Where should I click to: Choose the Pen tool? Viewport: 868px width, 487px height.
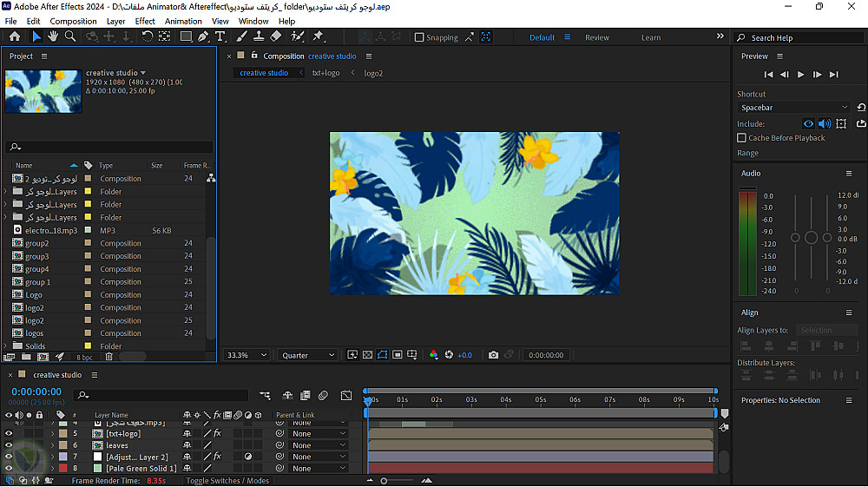[203, 36]
